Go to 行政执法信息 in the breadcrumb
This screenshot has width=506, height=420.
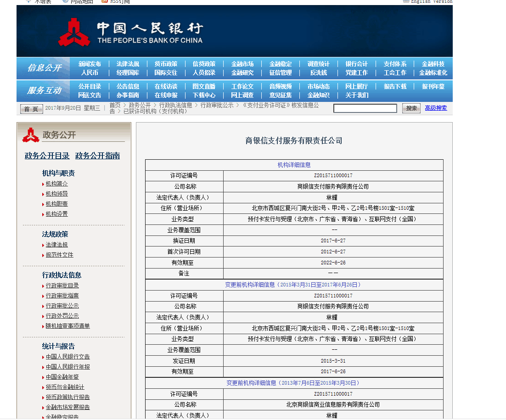coord(175,105)
